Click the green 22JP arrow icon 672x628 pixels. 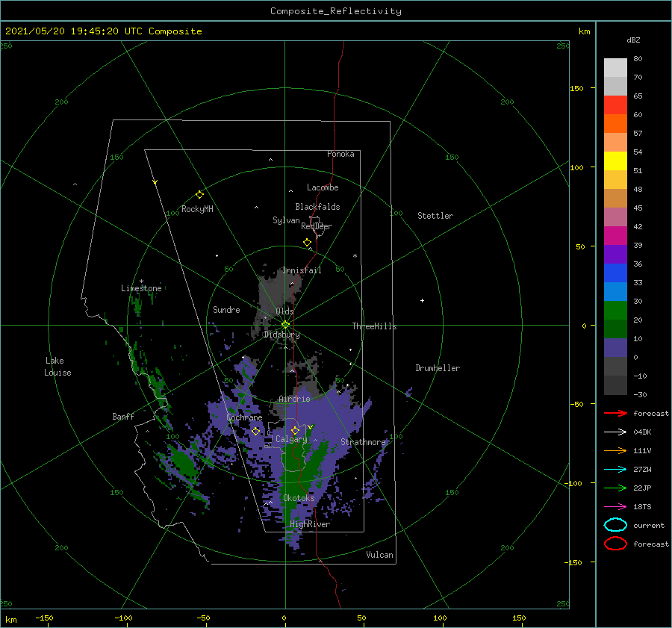pyautogui.click(x=615, y=488)
